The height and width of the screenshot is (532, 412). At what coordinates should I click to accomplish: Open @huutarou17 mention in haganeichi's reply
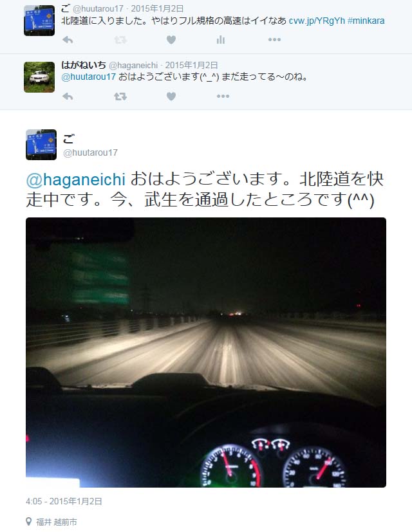point(88,77)
